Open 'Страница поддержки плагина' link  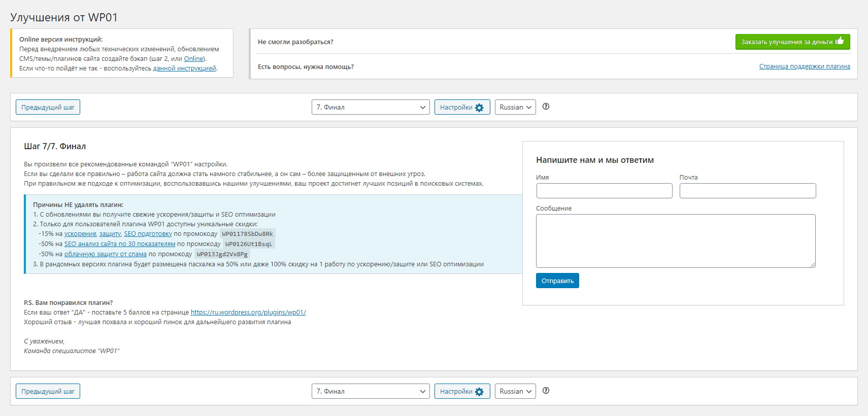tap(805, 66)
